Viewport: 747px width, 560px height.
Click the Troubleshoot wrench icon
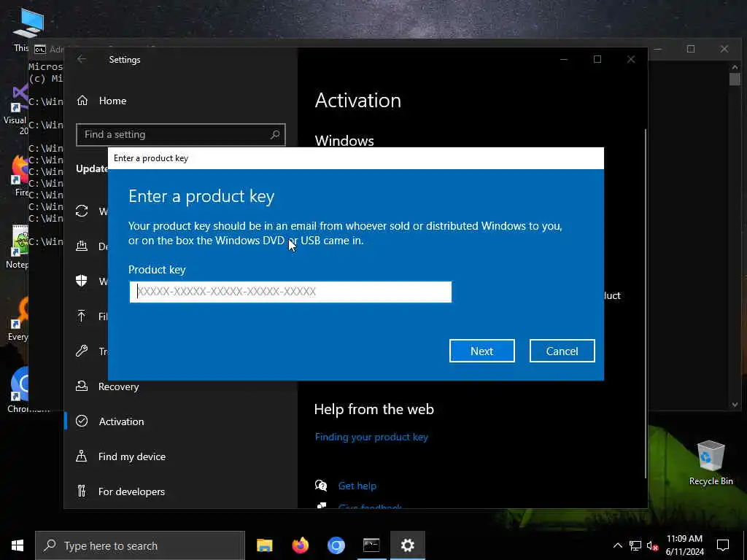pos(82,351)
